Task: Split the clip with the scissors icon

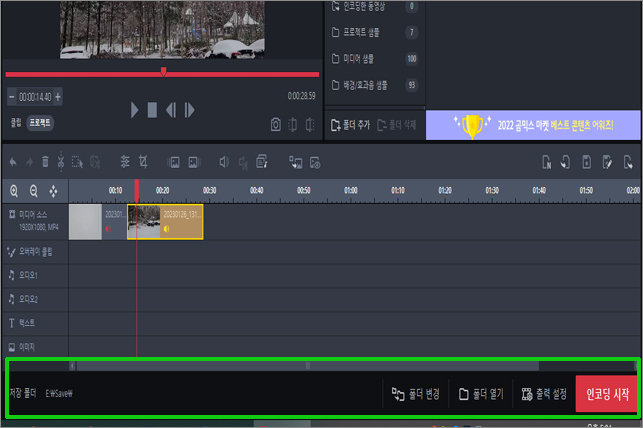Action: (61, 162)
